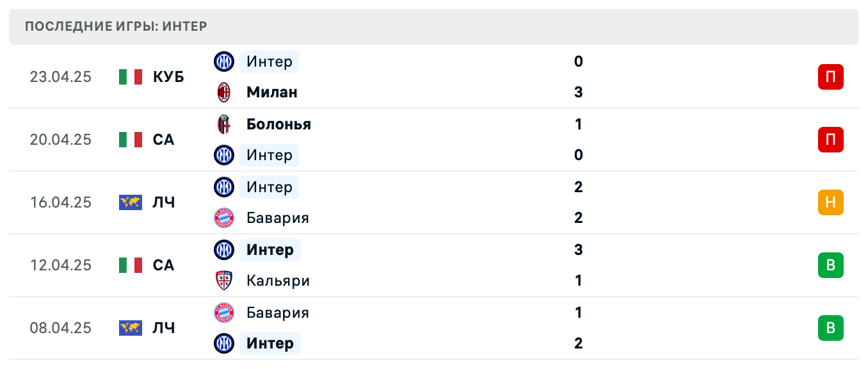
Task: Open the Интер team name link in the top match
Action: pos(269,61)
